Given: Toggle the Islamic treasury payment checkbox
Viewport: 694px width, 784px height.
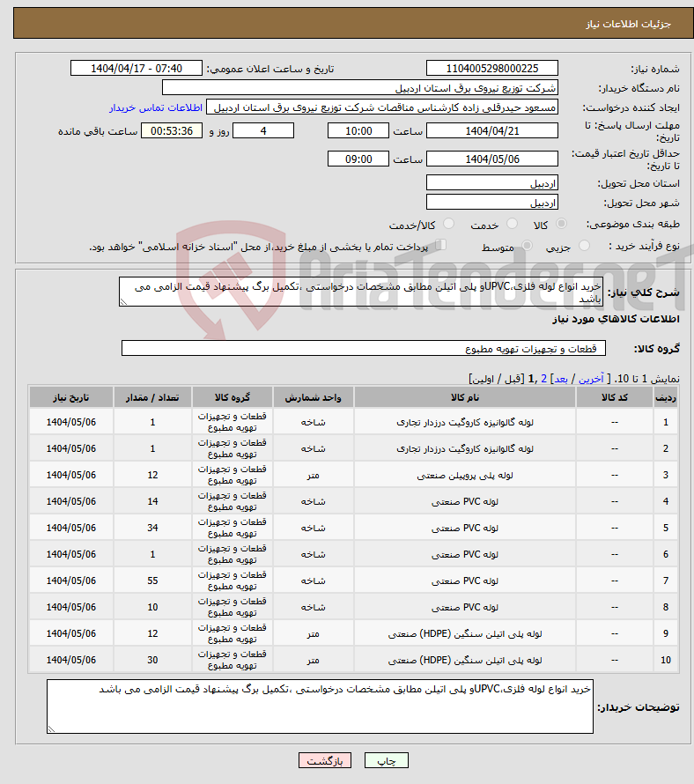Looking at the screenshot, I should click(440, 245).
